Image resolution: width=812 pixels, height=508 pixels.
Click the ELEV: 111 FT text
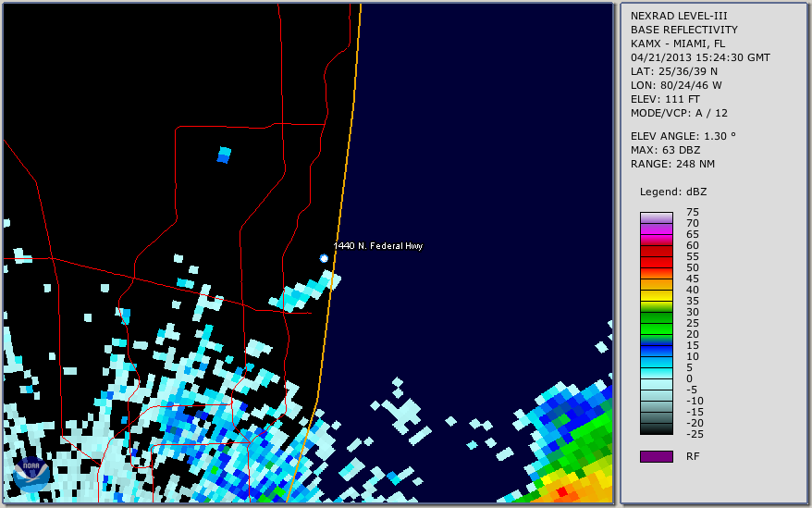(665, 99)
